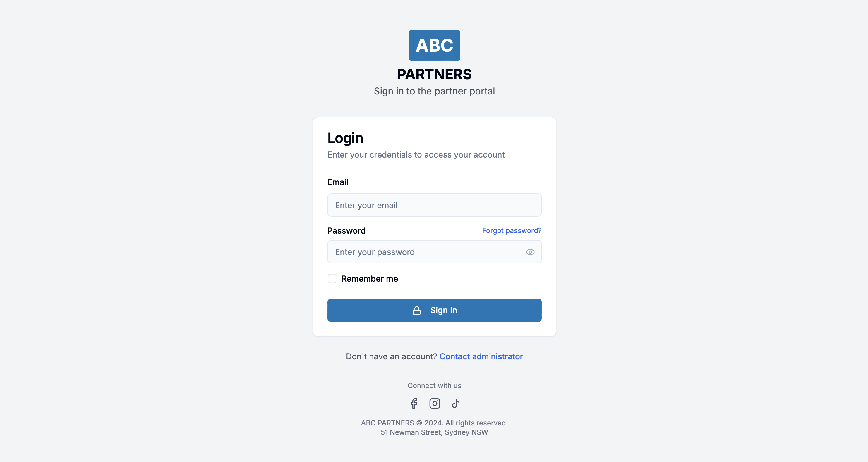Screen dimensions: 868x462
Task: Open the TikTok social link
Action: click(x=456, y=404)
